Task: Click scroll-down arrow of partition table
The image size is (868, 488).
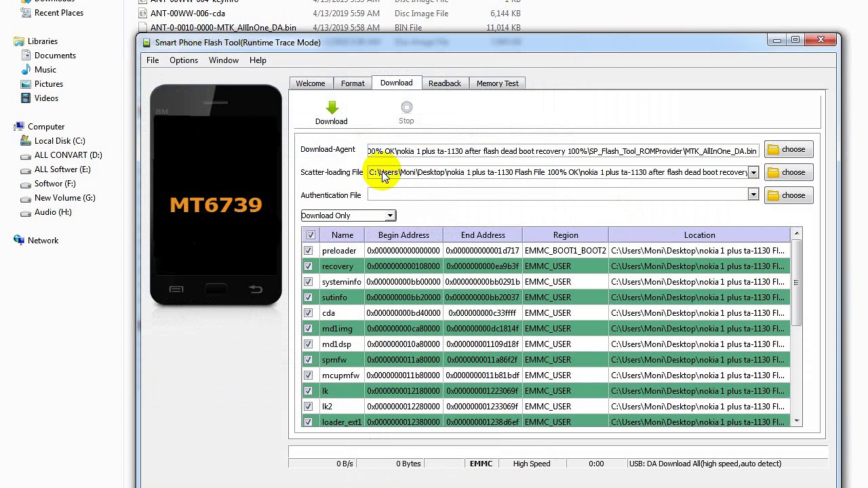Action: click(797, 422)
